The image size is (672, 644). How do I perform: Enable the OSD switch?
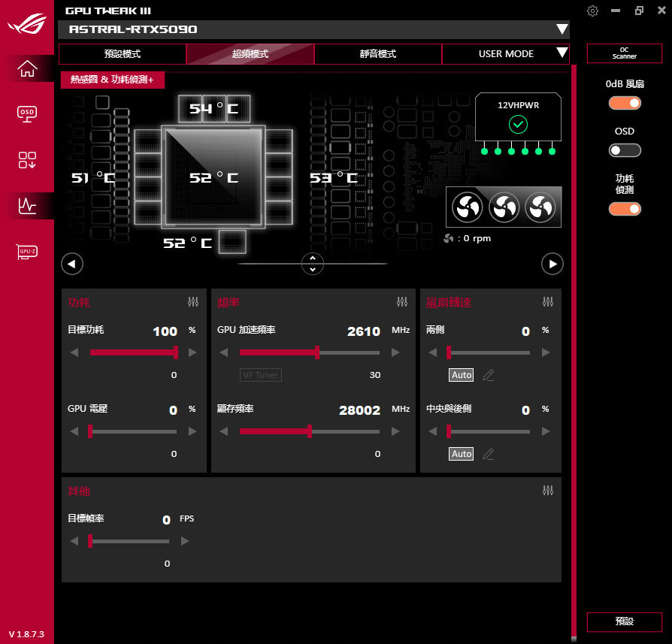click(625, 150)
